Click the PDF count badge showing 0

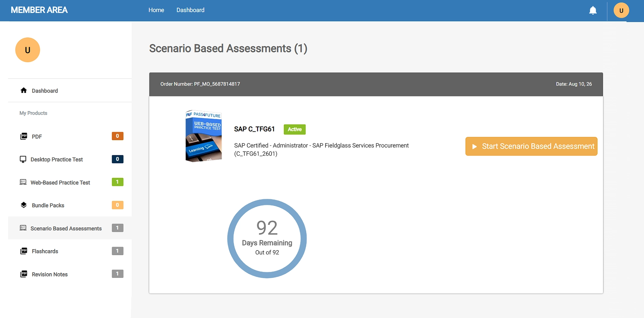tap(118, 136)
